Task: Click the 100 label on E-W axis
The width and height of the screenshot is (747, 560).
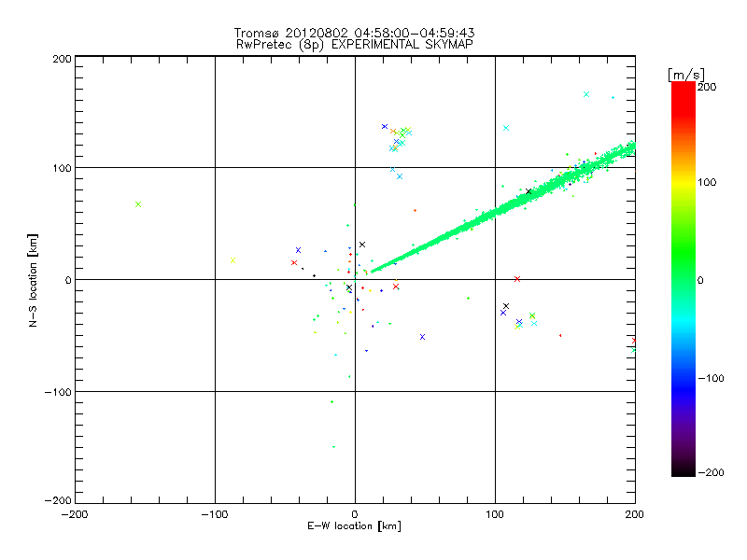Action: (495, 514)
